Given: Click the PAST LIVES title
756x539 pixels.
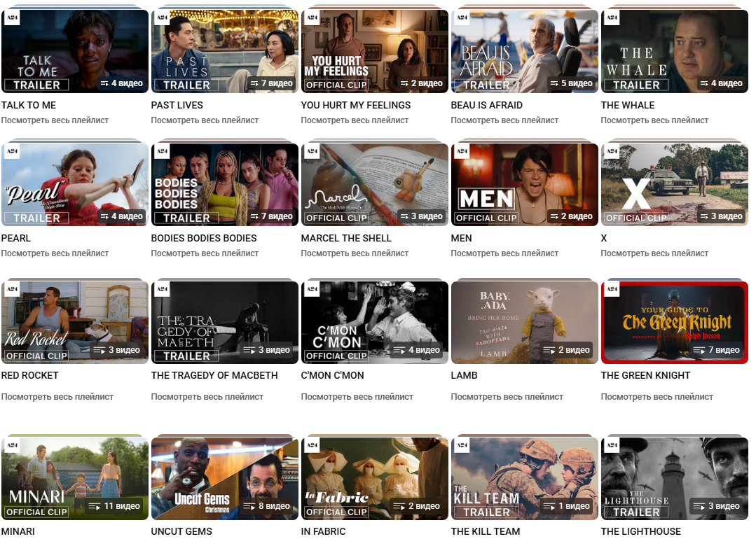Looking at the screenshot, I should click(x=177, y=105).
